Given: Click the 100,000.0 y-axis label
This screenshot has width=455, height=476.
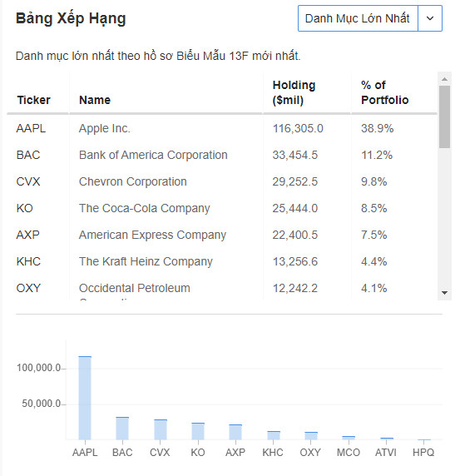Looking at the screenshot, I should point(38,368).
